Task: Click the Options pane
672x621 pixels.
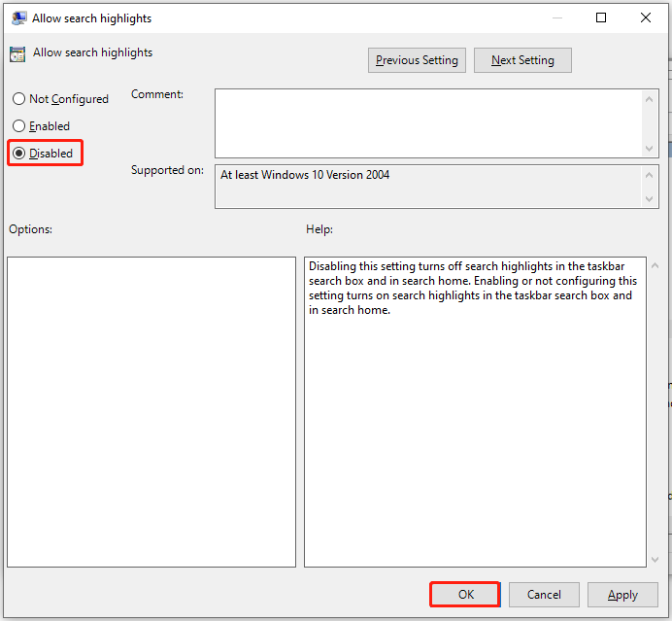Action: point(151,412)
